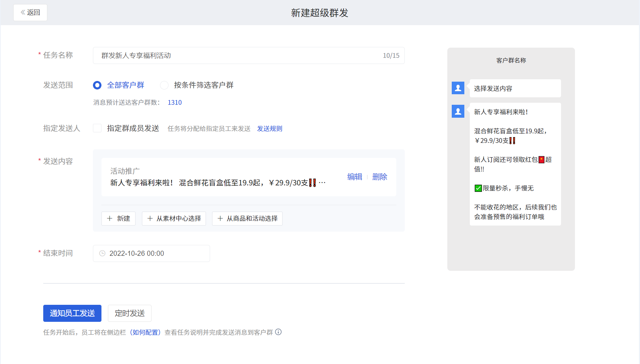This screenshot has height=364, width=640.
Task: Click the plus icon on 从商品和活动选择
Action: point(220,218)
